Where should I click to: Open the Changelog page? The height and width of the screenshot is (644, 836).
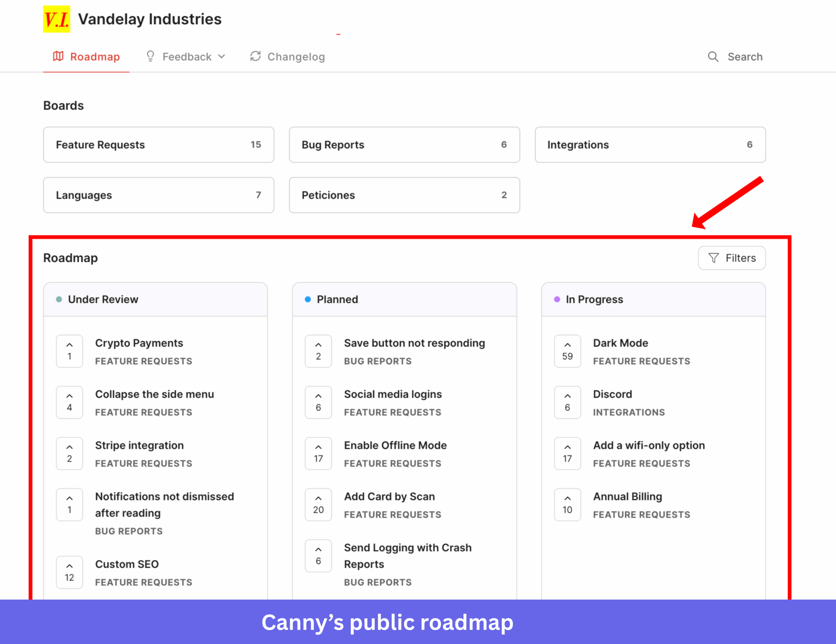pos(296,56)
